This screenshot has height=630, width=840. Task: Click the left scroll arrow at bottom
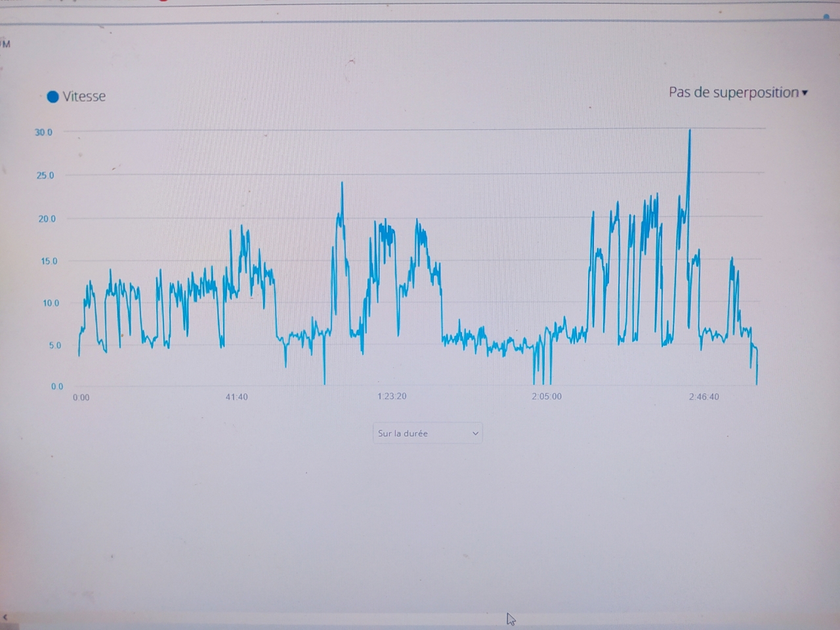pyautogui.click(x=5, y=618)
